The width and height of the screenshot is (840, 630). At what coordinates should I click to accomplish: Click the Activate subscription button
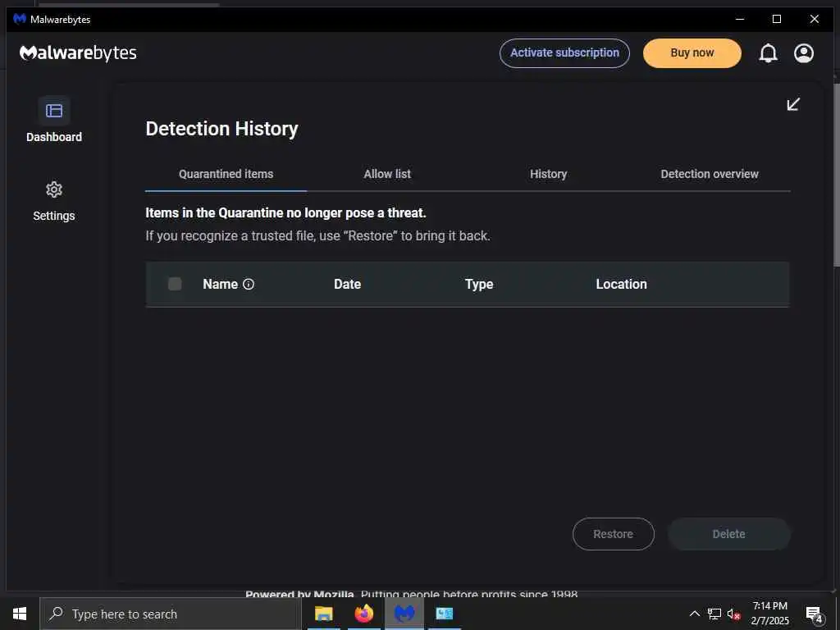(564, 53)
